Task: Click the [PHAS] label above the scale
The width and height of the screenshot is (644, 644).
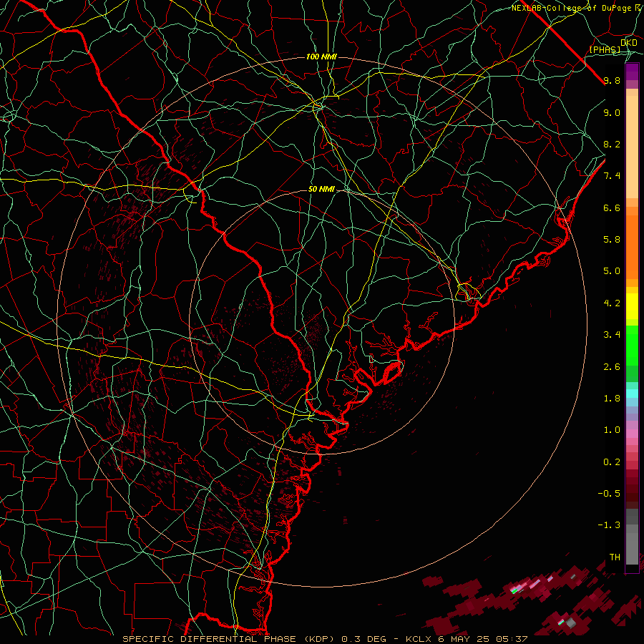Action: [605, 49]
